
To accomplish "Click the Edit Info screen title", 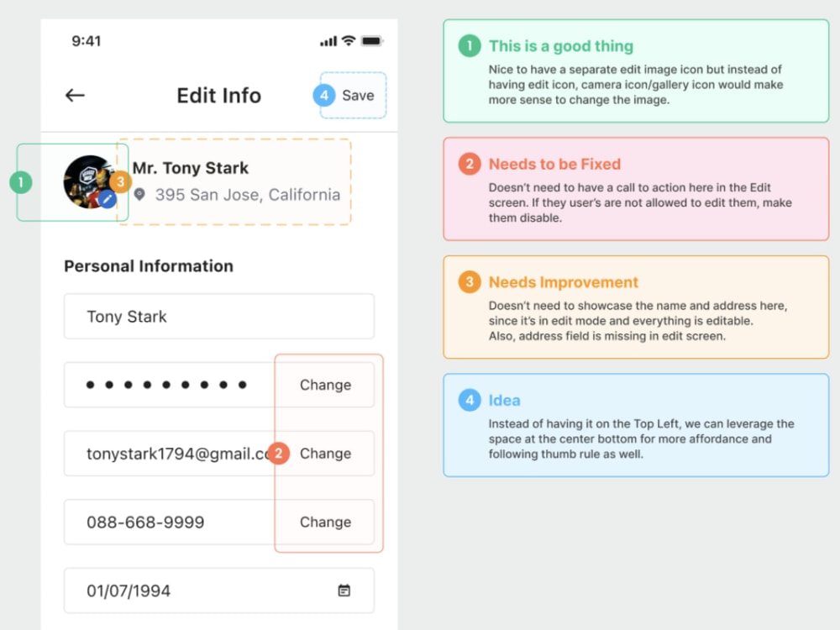I will coord(219,96).
